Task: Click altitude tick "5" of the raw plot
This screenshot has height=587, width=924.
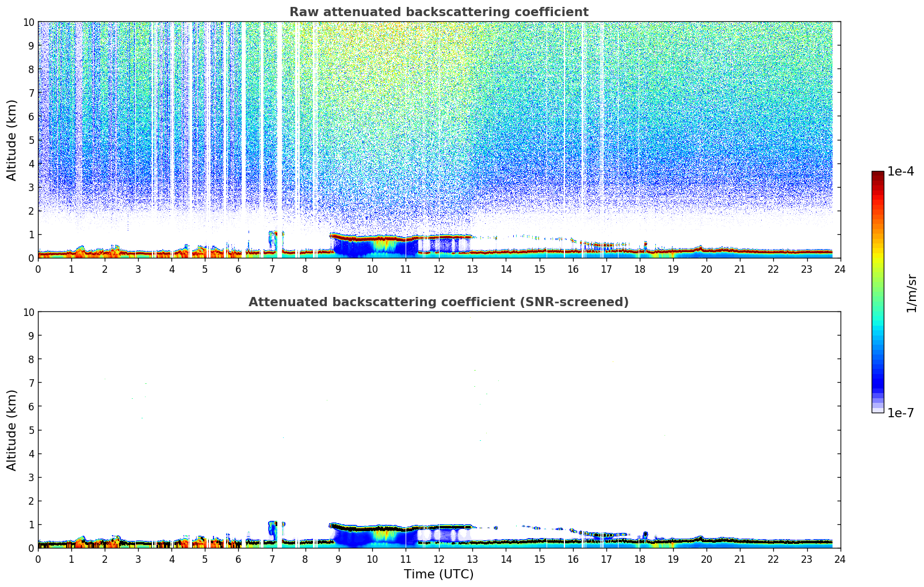Action: pyautogui.click(x=31, y=140)
